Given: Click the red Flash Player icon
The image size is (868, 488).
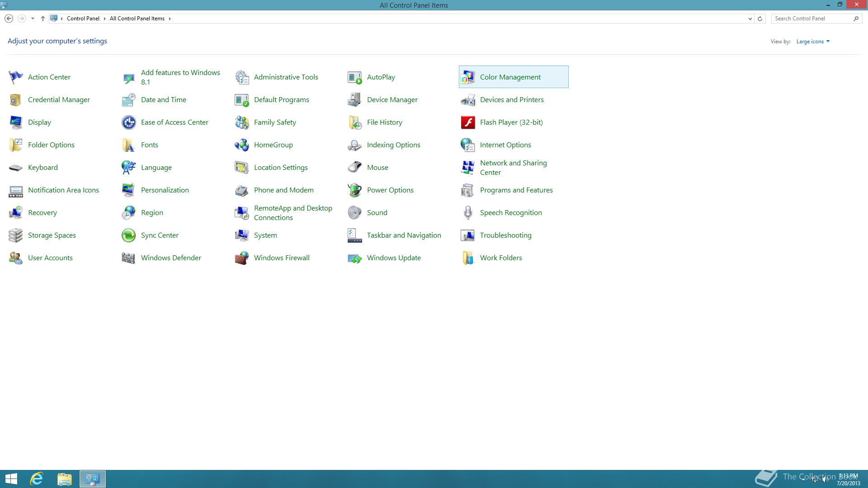Looking at the screenshot, I should point(468,122).
